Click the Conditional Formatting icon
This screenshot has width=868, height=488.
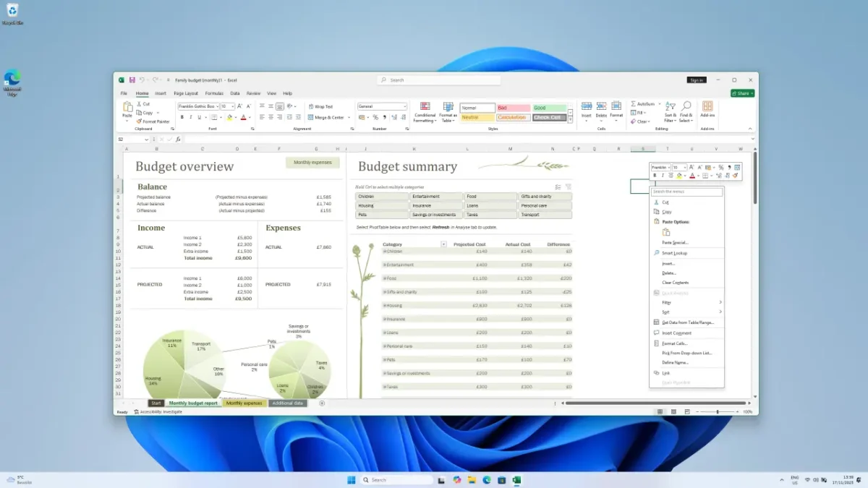point(425,107)
